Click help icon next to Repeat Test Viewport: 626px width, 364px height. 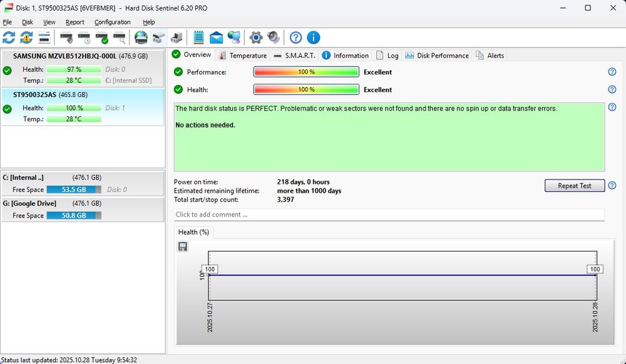tap(612, 185)
